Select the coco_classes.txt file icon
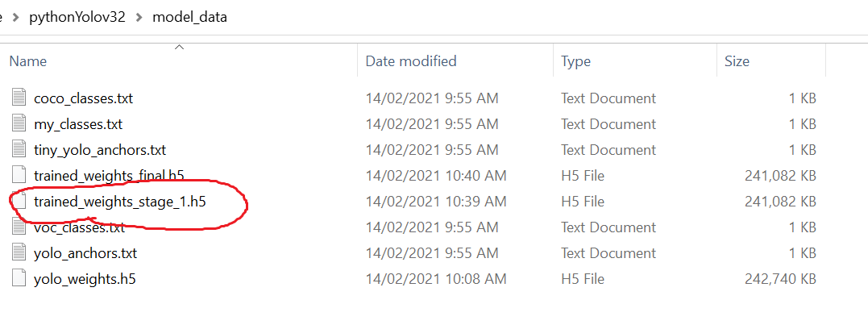 tap(19, 98)
